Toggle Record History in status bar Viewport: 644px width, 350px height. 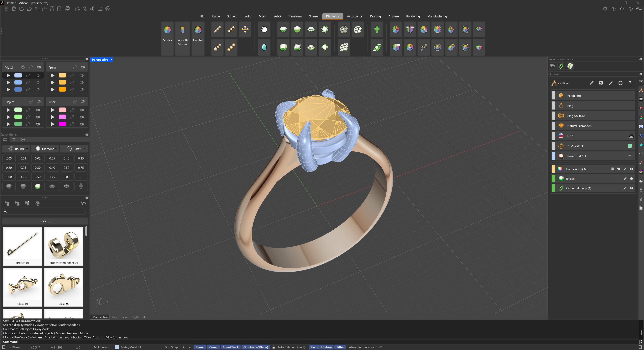321,347
